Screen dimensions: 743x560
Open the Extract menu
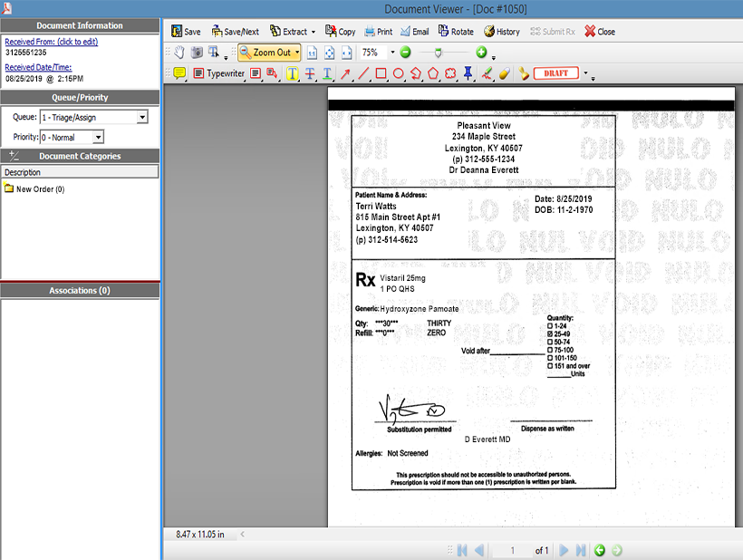pyautogui.click(x=289, y=32)
